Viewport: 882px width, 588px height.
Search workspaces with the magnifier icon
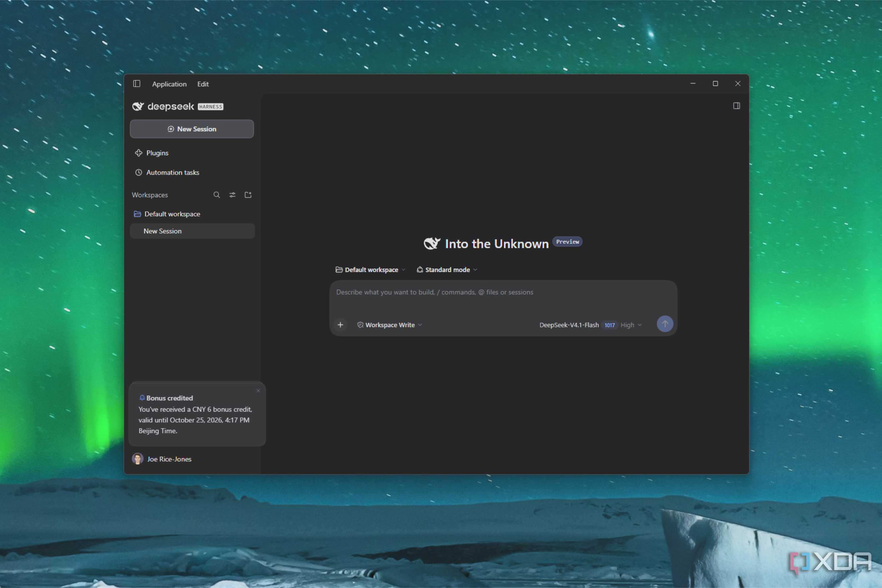pos(217,195)
